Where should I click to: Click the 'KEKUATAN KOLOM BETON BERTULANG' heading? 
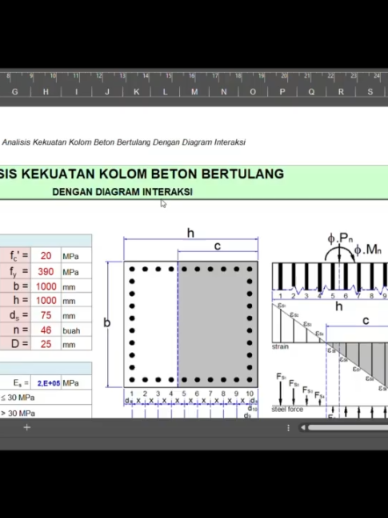tap(153, 174)
